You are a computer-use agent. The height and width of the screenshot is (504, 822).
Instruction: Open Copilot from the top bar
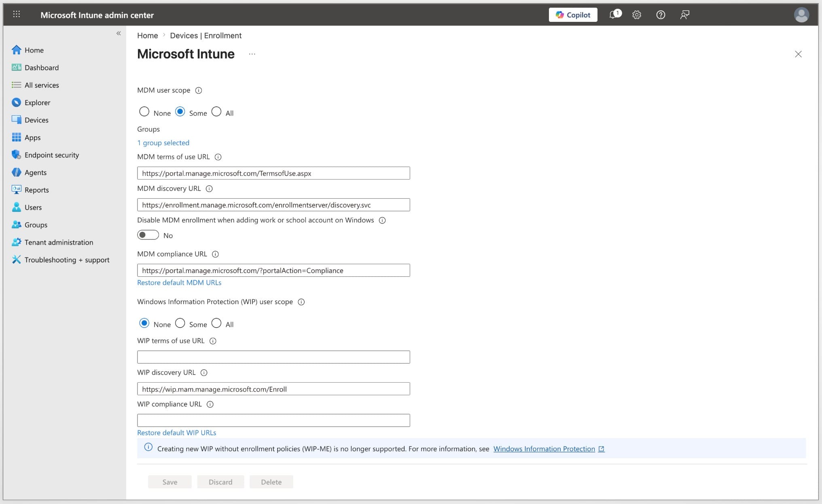573,15
